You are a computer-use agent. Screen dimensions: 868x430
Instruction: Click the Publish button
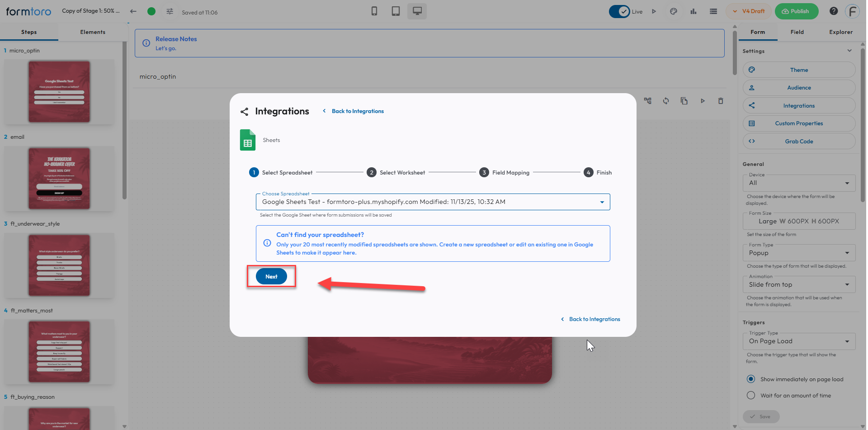[x=797, y=11]
